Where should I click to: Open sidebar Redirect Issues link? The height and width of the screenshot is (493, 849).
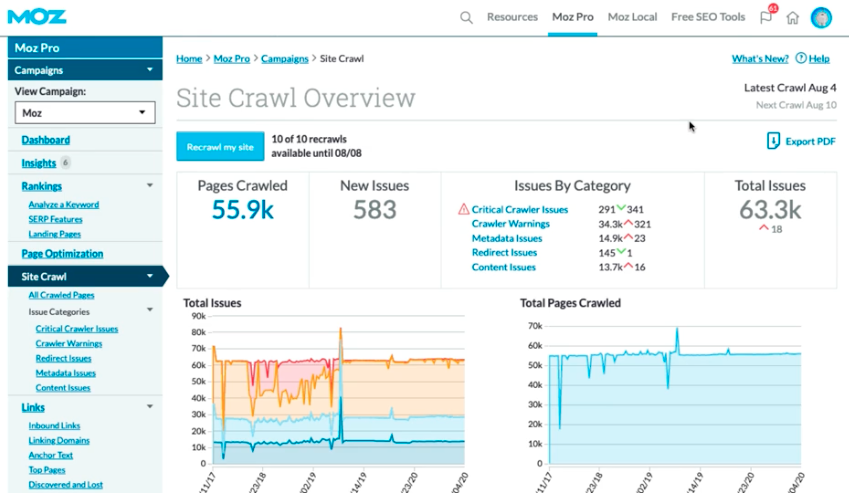pos(63,358)
